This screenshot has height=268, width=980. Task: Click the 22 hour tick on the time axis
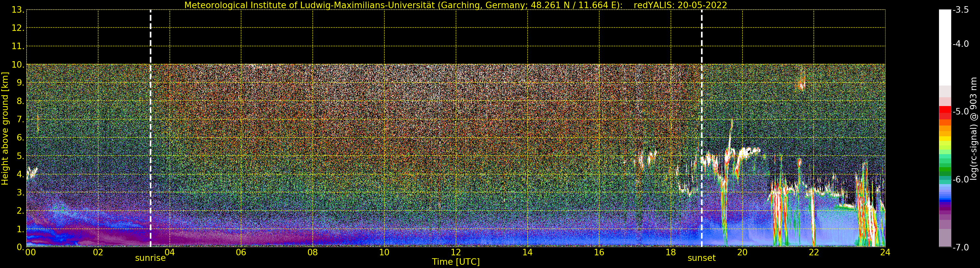[x=814, y=252]
